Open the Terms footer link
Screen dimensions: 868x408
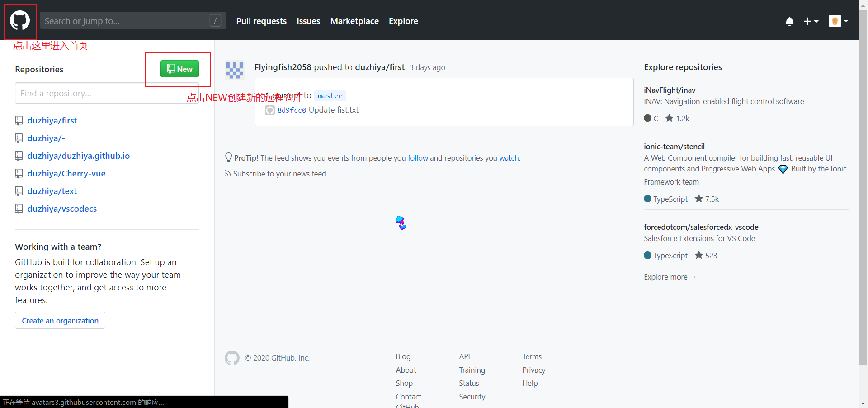[532, 356]
